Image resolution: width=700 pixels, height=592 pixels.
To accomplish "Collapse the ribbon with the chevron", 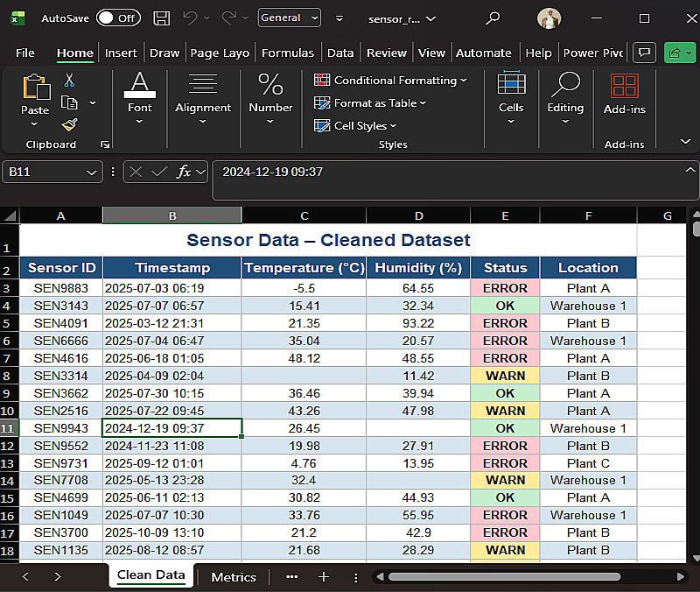I will [684, 141].
